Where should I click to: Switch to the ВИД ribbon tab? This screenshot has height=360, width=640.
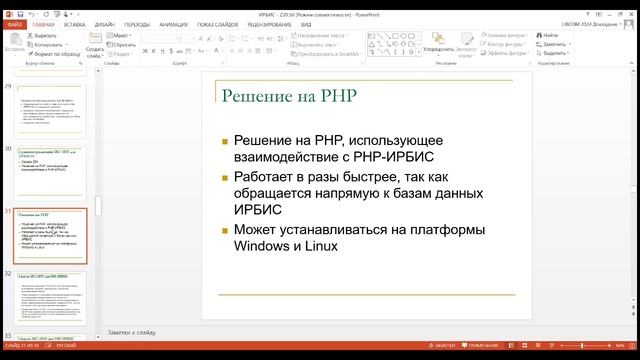coord(306,25)
